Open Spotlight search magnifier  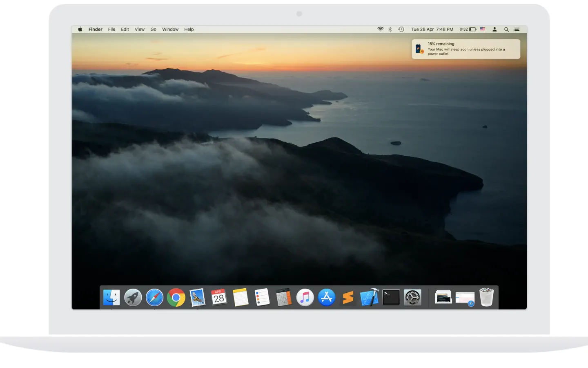[506, 29]
